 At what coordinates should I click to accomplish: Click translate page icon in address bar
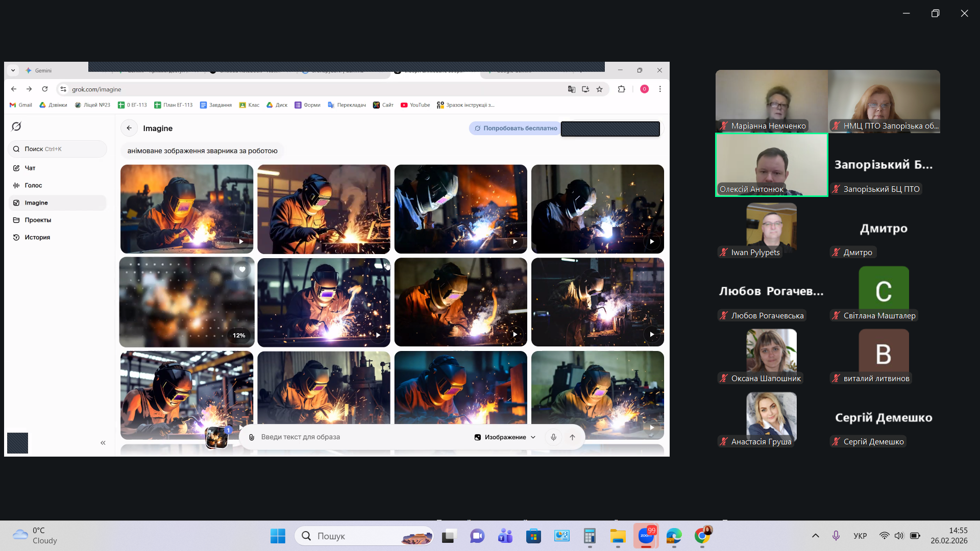(x=572, y=89)
